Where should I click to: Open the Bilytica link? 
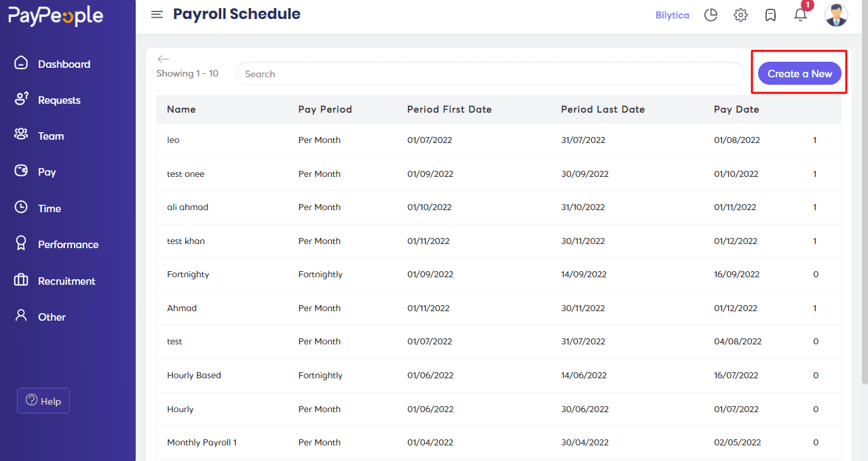(672, 14)
